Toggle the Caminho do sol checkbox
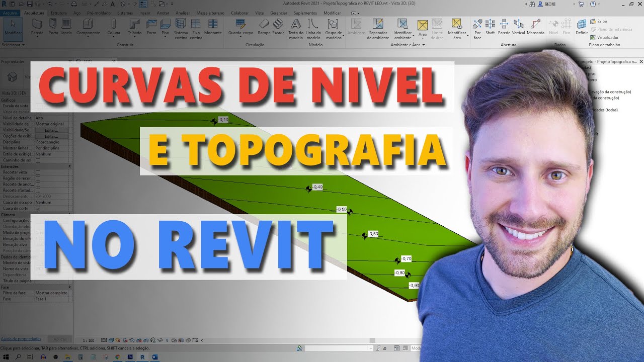The height and width of the screenshot is (362, 644). pyautogui.click(x=38, y=160)
